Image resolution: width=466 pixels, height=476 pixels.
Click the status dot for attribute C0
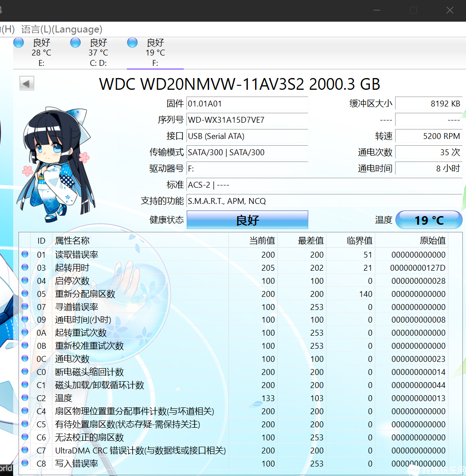(x=25, y=372)
